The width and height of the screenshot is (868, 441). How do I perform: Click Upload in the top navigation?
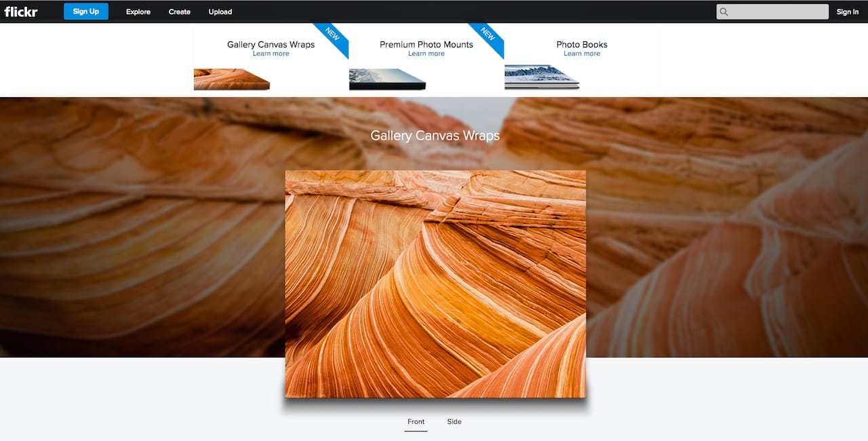click(220, 12)
